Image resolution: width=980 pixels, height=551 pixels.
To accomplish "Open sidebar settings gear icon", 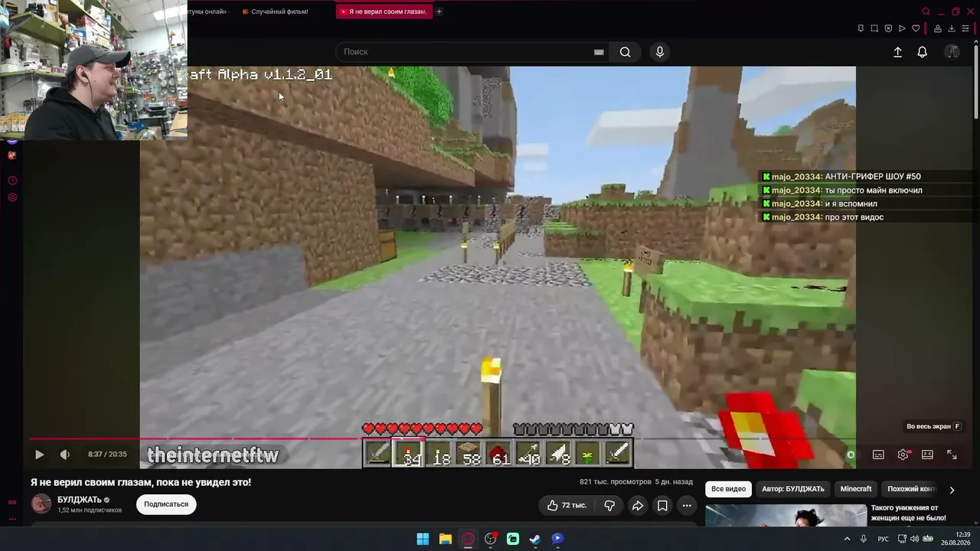I will [12, 197].
